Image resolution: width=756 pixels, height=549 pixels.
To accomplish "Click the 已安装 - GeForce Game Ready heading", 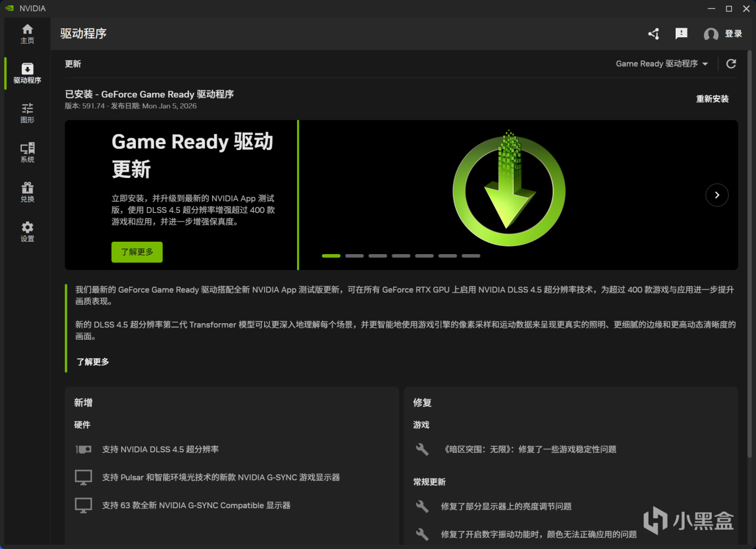I will coord(149,94).
